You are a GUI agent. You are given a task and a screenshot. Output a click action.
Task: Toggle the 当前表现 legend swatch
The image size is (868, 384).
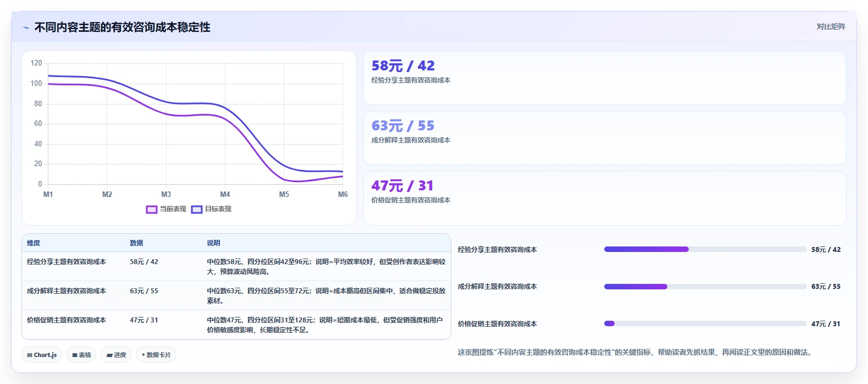click(x=152, y=210)
